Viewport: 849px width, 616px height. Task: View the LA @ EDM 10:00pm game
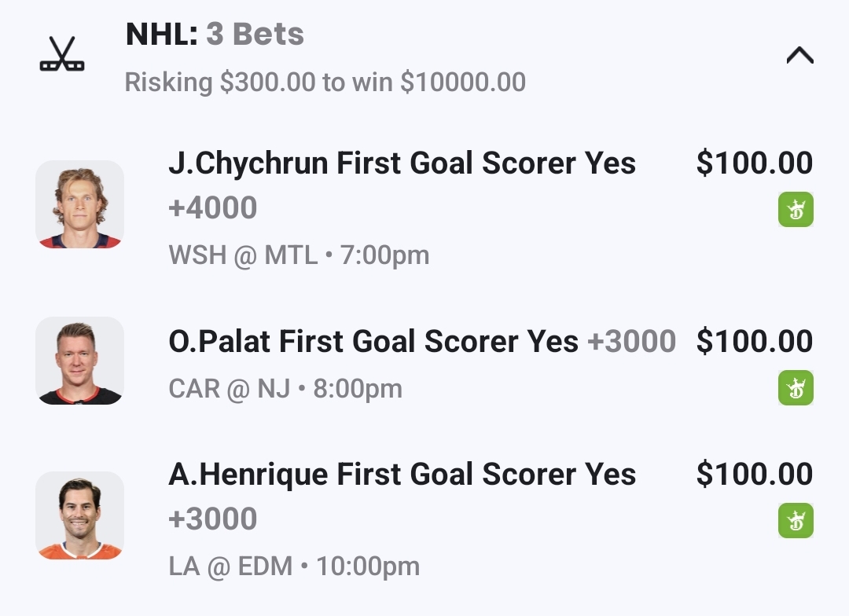click(x=294, y=566)
